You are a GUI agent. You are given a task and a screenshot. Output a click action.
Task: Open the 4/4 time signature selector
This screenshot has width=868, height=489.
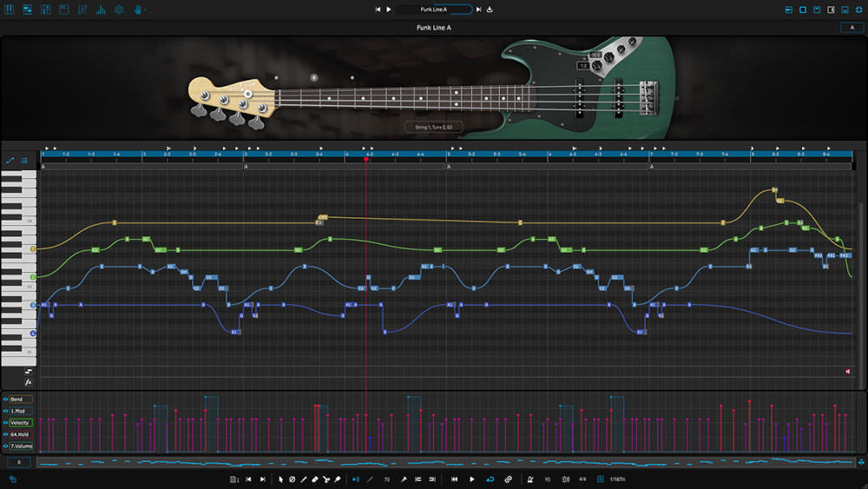click(582, 479)
